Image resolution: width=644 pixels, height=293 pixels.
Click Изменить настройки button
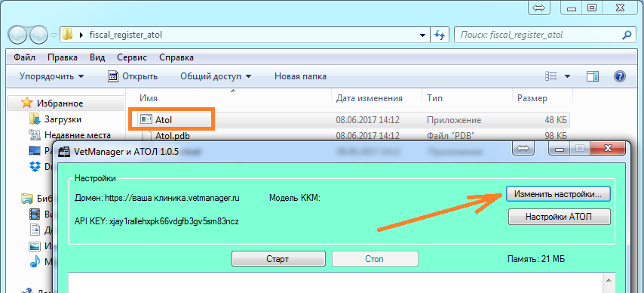pyautogui.click(x=558, y=194)
